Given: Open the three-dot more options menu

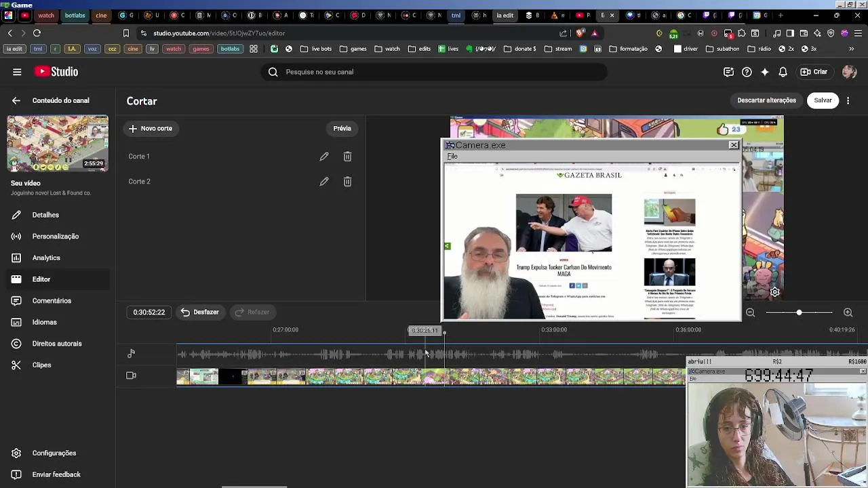Looking at the screenshot, I should point(848,100).
